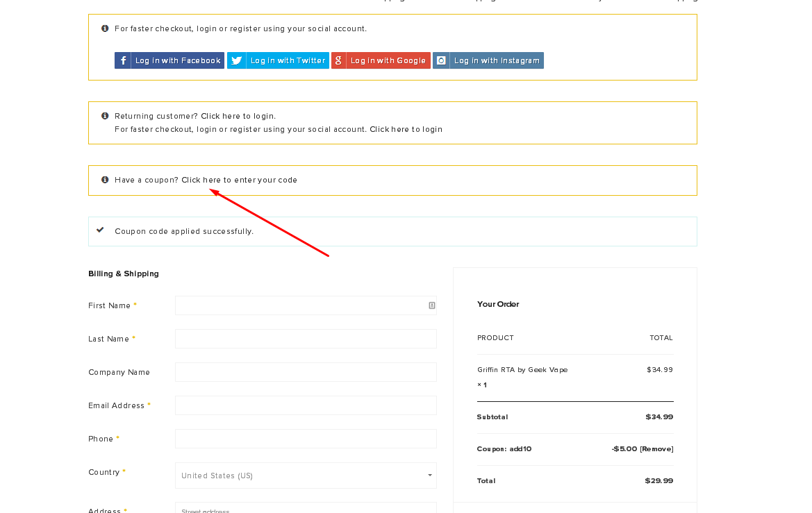Focus the Last Name input field
The image size is (812, 513).
point(306,339)
